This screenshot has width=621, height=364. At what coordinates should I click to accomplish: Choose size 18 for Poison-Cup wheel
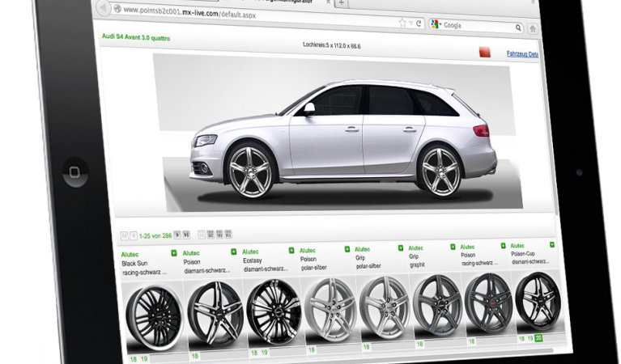[x=521, y=339]
